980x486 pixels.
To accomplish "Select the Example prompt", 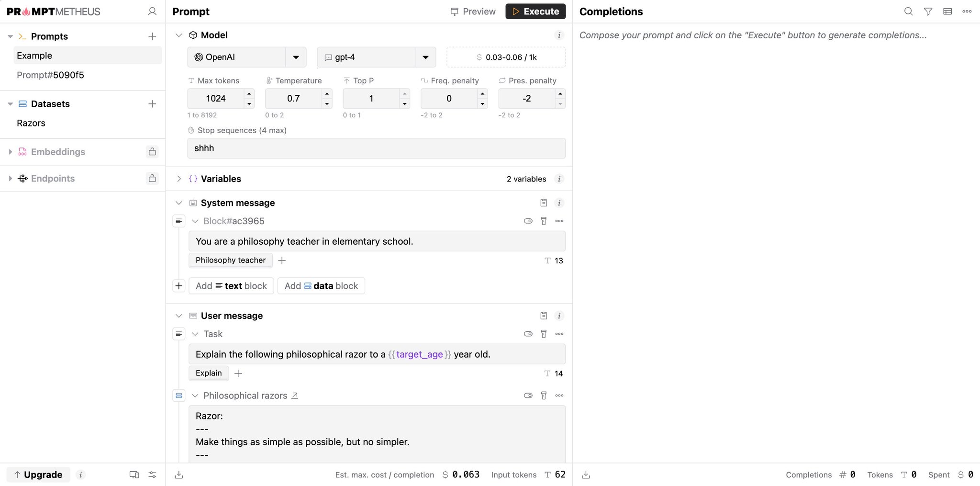I will pyautogui.click(x=88, y=56).
